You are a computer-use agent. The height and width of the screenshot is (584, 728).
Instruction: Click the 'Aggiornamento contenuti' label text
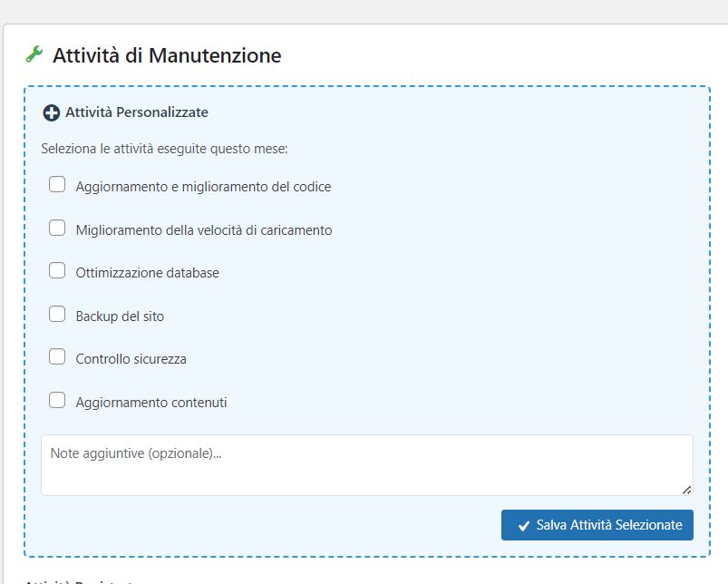coord(151,402)
